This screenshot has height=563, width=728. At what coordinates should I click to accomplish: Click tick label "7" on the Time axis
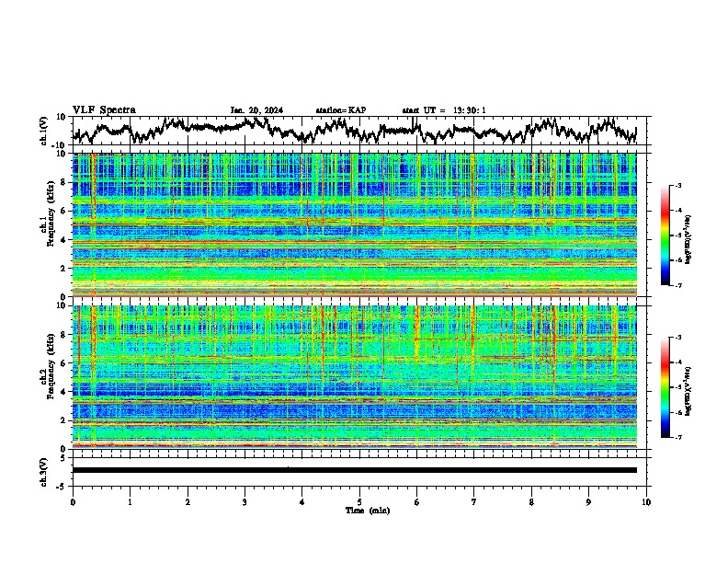coord(474,501)
